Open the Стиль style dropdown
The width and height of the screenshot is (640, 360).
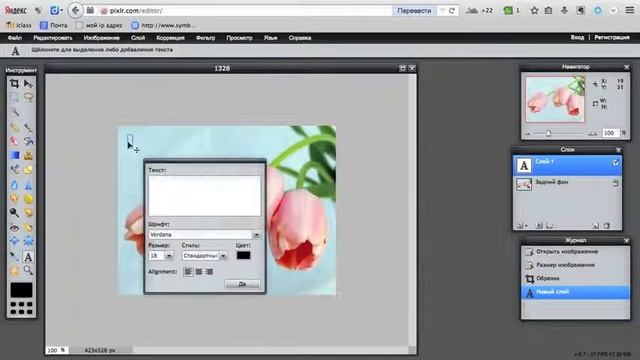pos(204,256)
